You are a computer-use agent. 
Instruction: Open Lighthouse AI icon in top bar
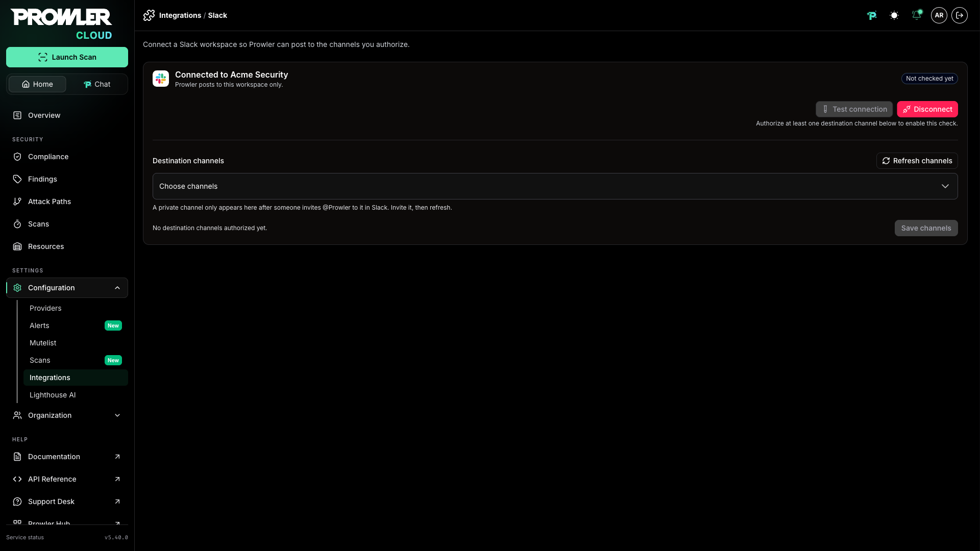click(x=872, y=15)
